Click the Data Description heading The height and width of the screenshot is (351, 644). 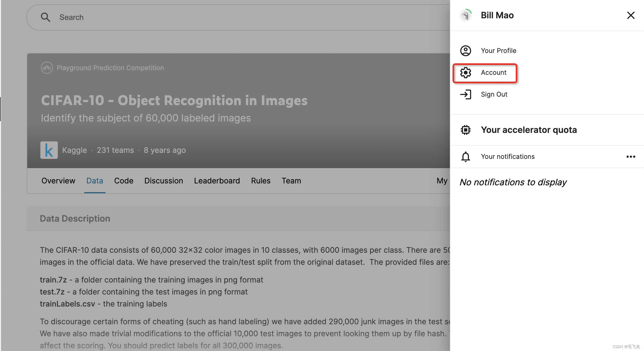pos(75,219)
